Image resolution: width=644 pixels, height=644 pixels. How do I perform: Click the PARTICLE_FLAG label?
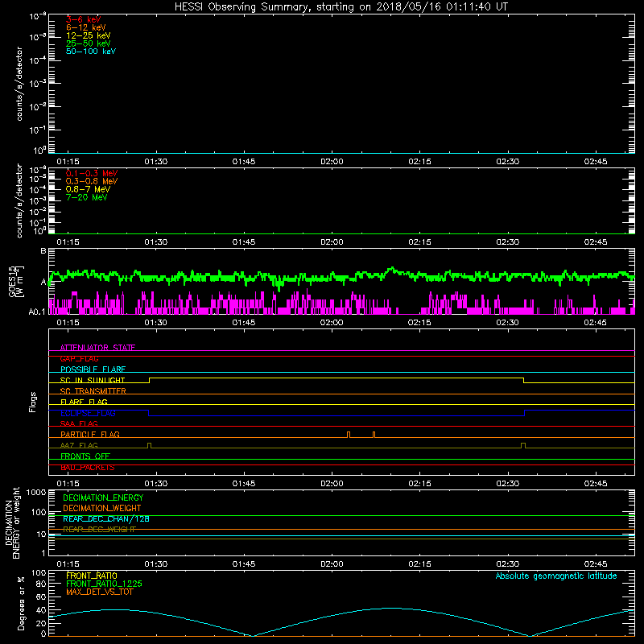coord(90,434)
